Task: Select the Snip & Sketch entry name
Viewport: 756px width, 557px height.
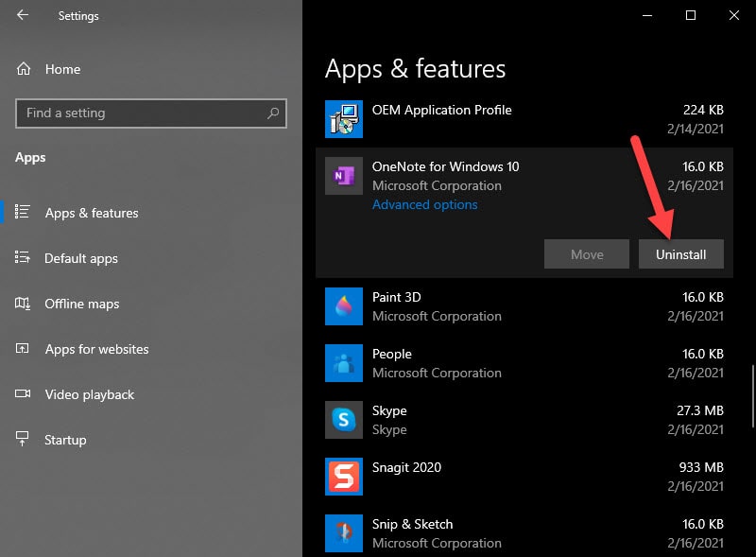Action: pos(412,524)
